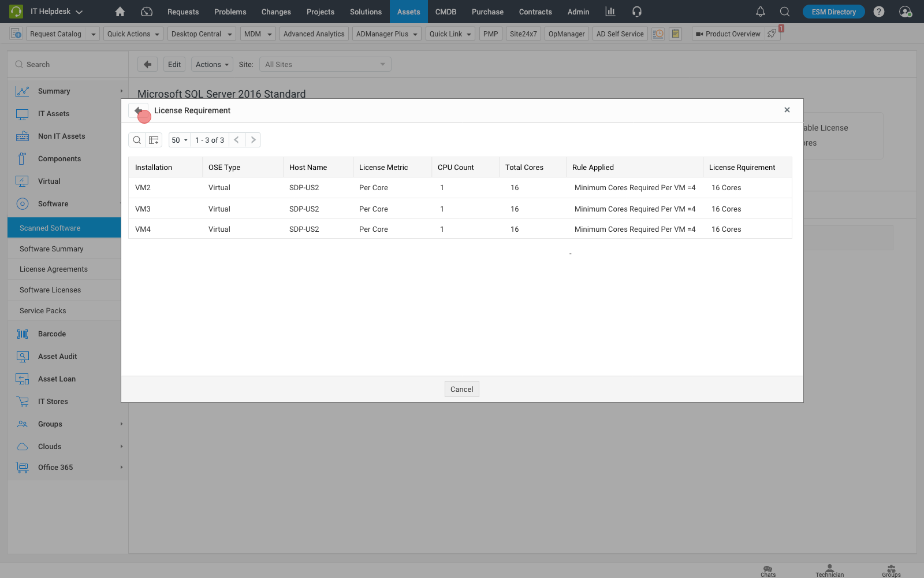Viewport: 924px width, 578px height.
Task: Expand the Request Catalog dropdown arrow
Action: (93, 34)
